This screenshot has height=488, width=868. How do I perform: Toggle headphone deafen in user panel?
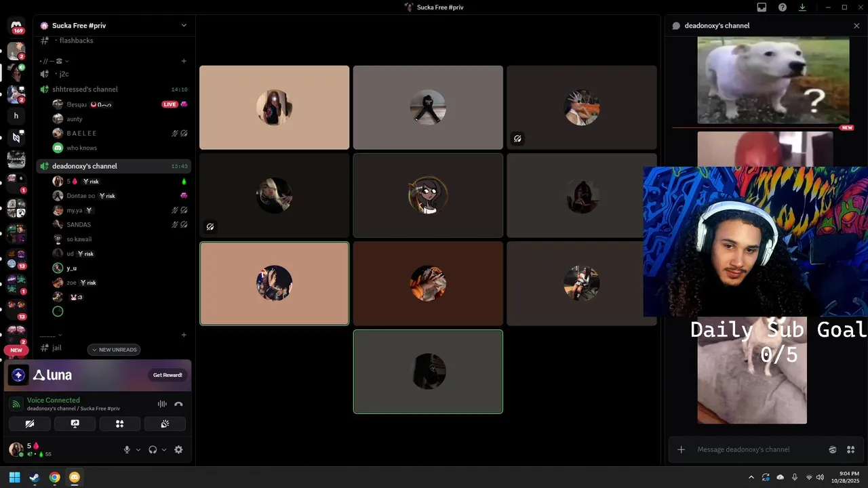[x=153, y=449]
